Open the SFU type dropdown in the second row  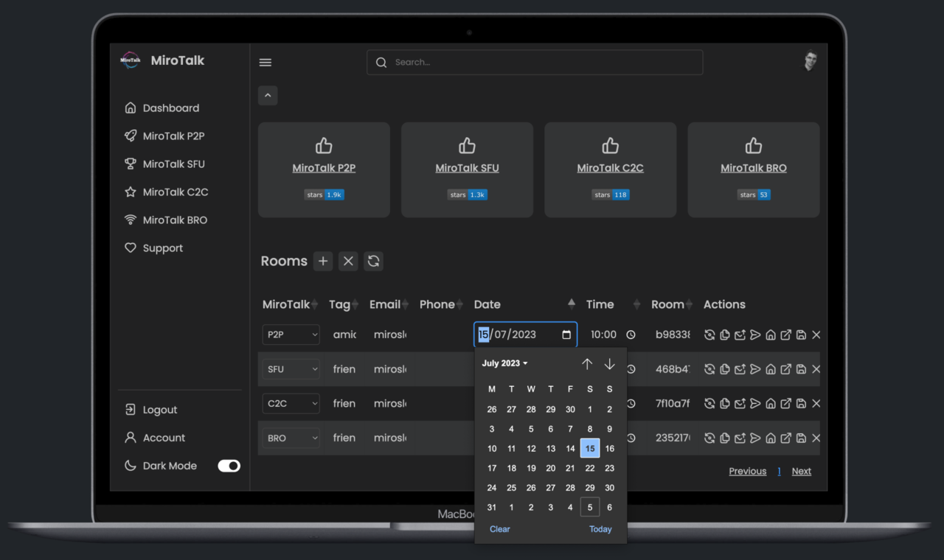[291, 369]
